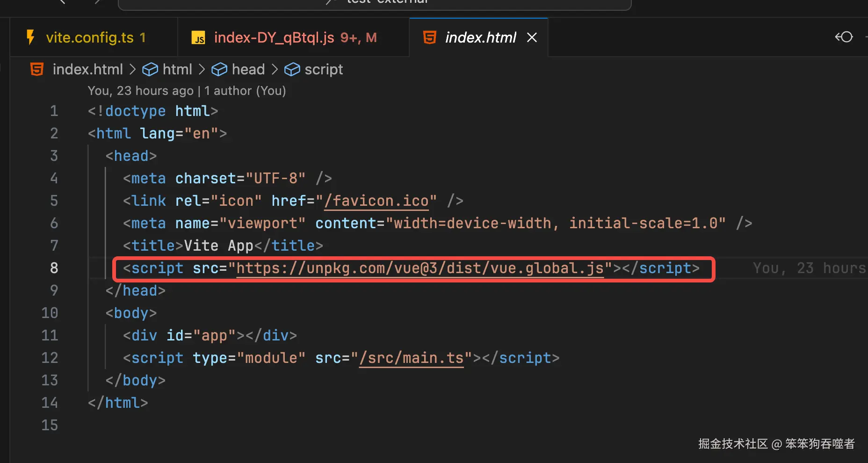
Task: Place cursor on '<!doctype html>' line
Action: click(153, 111)
